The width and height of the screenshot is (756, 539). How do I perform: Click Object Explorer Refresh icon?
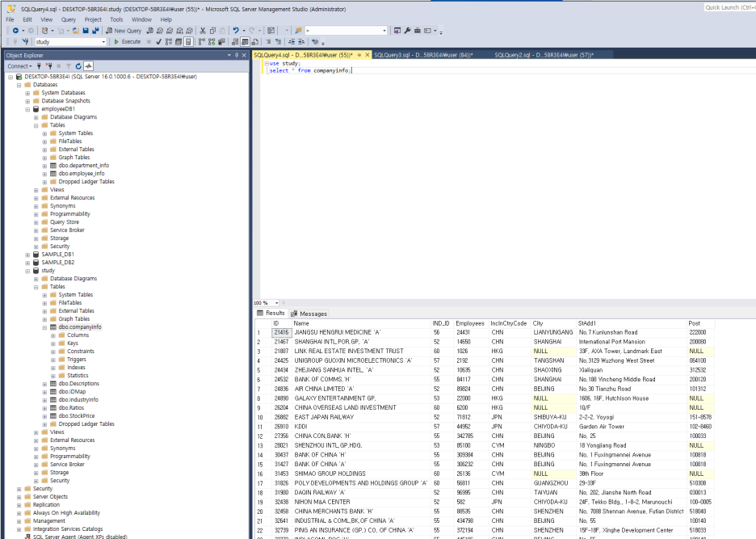click(x=78, y=66)
